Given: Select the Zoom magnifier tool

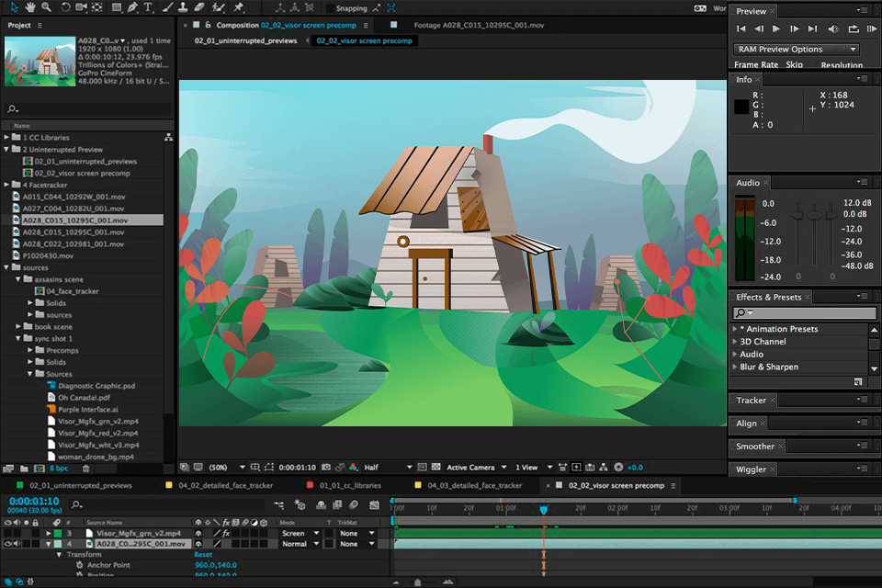Looking at the screenshot, I should 46,7.
